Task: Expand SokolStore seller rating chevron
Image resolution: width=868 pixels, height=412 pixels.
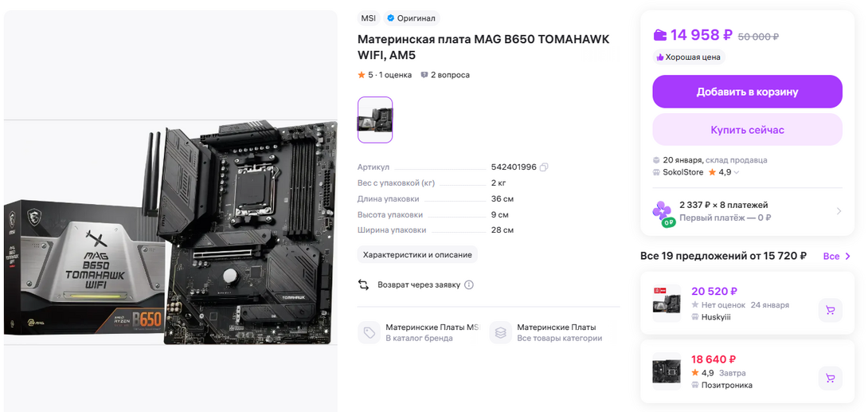Action: [737, 173]
